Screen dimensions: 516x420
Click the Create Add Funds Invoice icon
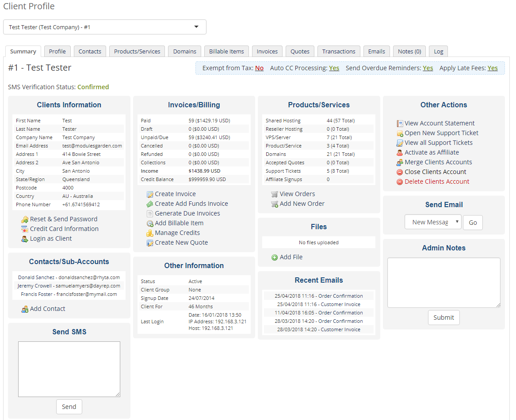point(150,204)
